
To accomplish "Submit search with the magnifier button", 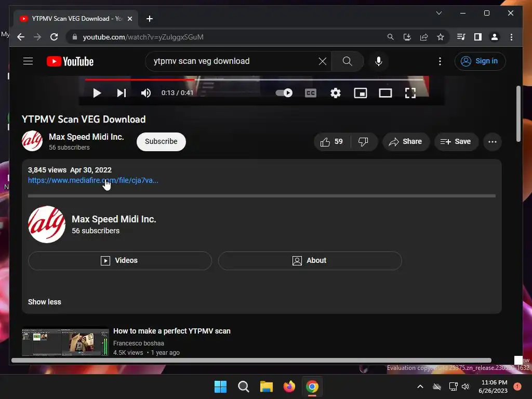I will pos(347,61).
